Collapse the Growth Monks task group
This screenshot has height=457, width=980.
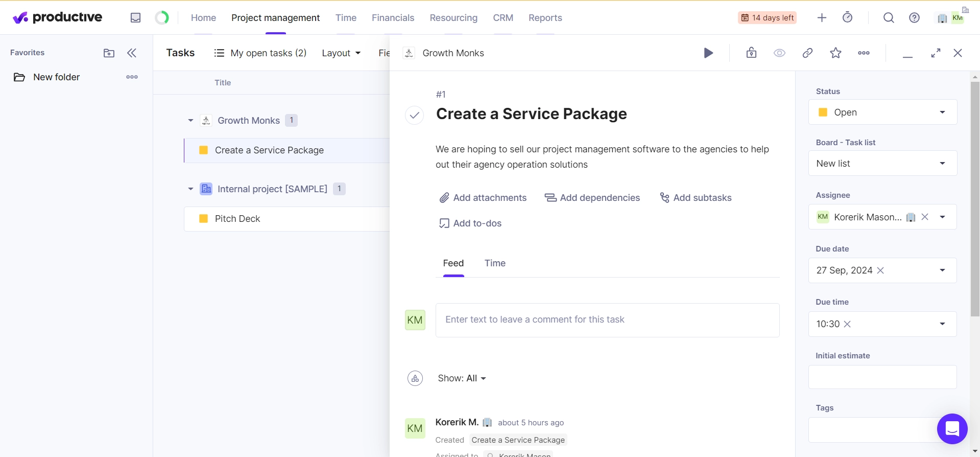(x=190, y=121)
